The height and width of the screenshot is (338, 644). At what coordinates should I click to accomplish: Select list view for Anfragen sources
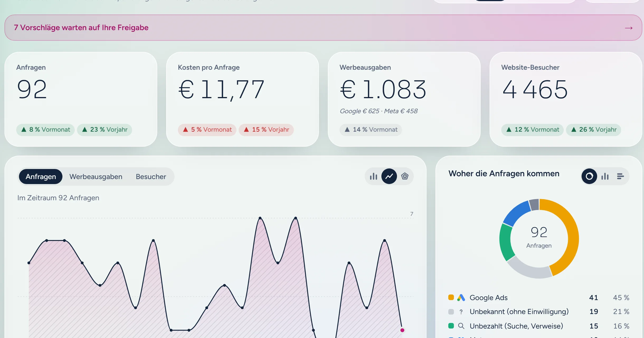pos(621,176)
